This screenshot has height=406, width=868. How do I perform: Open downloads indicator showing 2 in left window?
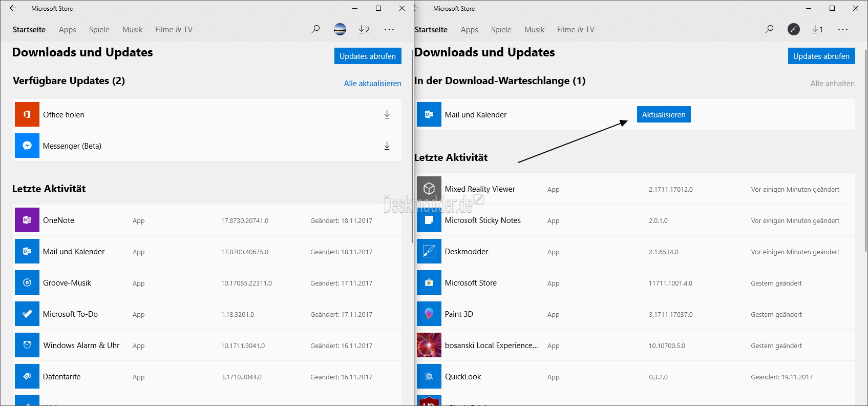click(x=364, y=29)
